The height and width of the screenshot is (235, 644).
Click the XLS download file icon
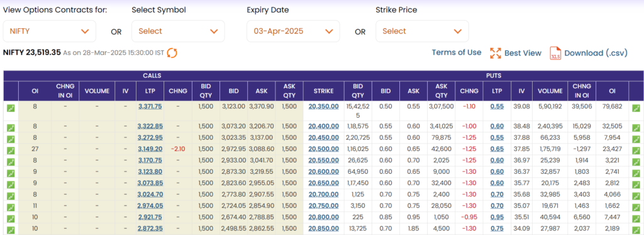click(555, 53)
